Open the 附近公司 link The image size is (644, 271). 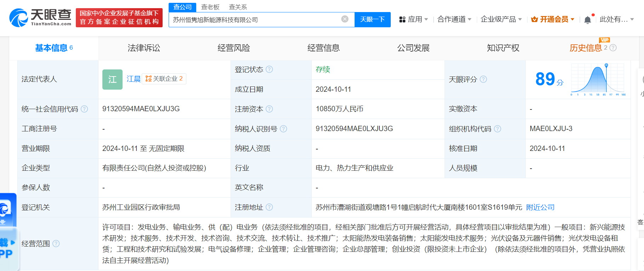point(540,207)
